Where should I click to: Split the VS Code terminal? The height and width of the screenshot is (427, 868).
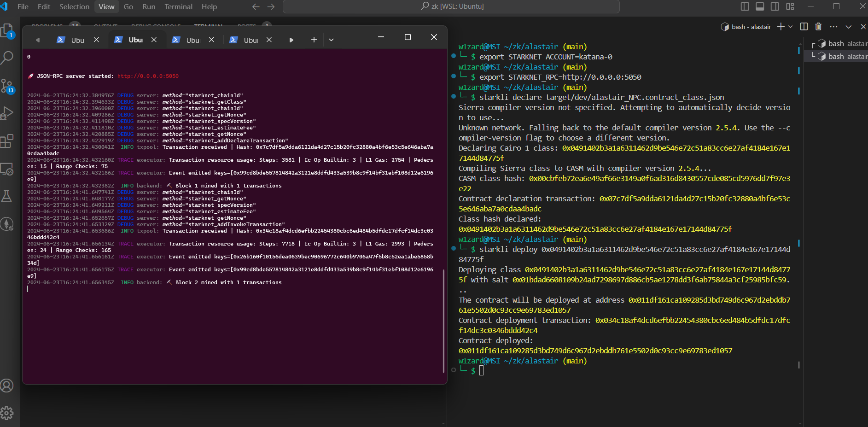(804, 27)
